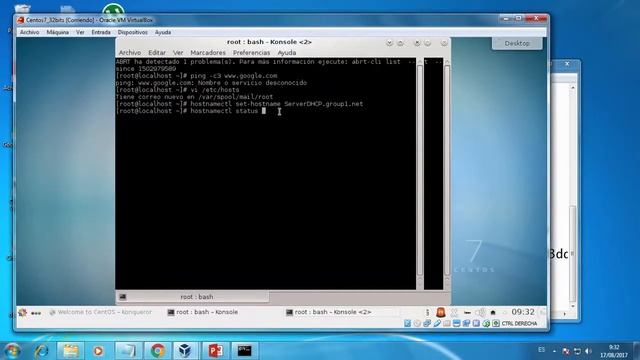The image size is (640, 360).
Task: Switch to 'Welcome to CentOS – Konqueror' task
Action: pyautogui.click(x=100, y=312)
